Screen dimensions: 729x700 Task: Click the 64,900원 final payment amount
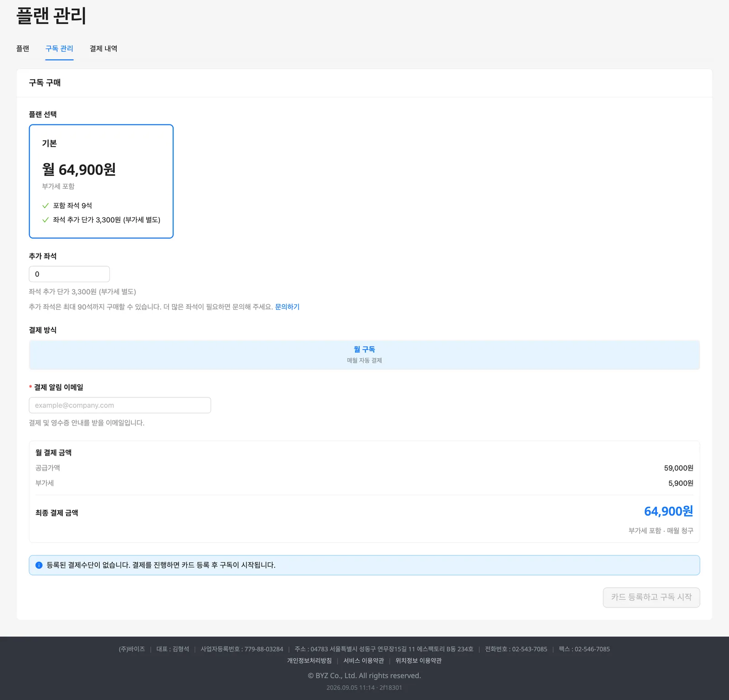668,511
